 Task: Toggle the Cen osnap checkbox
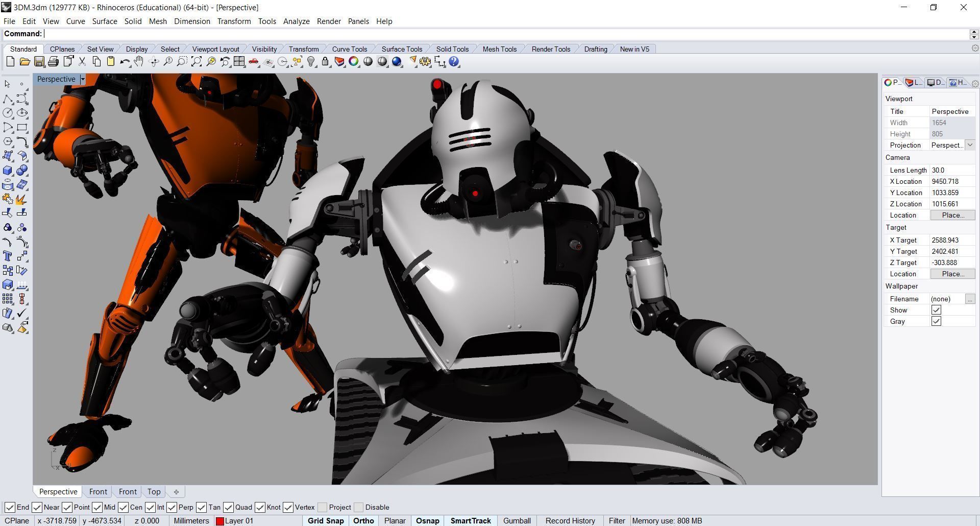(123, 507)
